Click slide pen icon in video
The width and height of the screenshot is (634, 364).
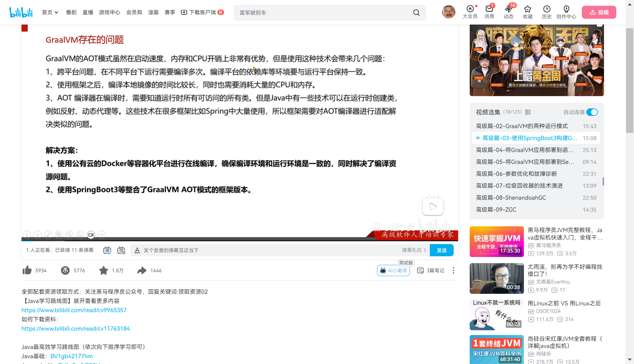pos(48,235)
